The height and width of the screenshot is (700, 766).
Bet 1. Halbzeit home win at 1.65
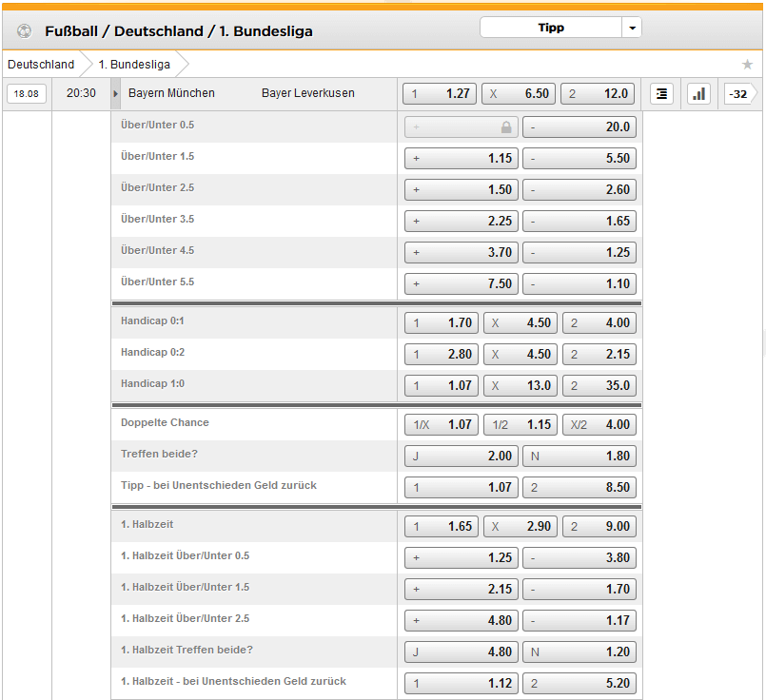[x=442, y=527]
